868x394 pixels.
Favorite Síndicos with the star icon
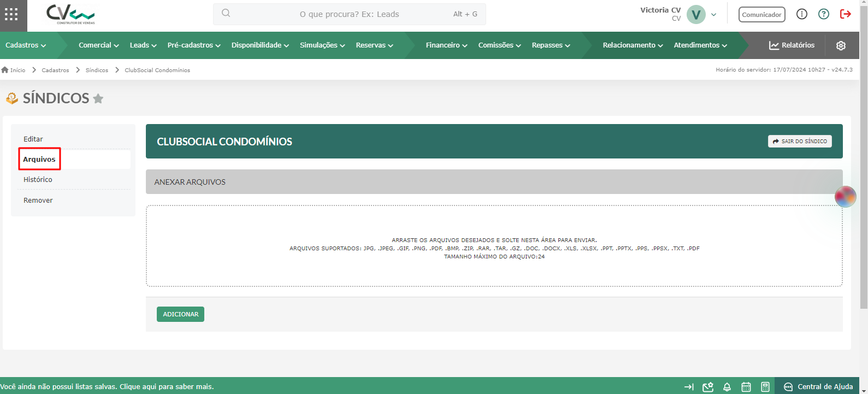[x=98, y=98]
